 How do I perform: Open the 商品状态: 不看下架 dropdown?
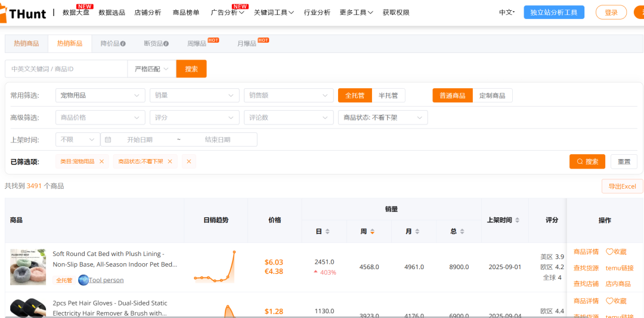382,118
